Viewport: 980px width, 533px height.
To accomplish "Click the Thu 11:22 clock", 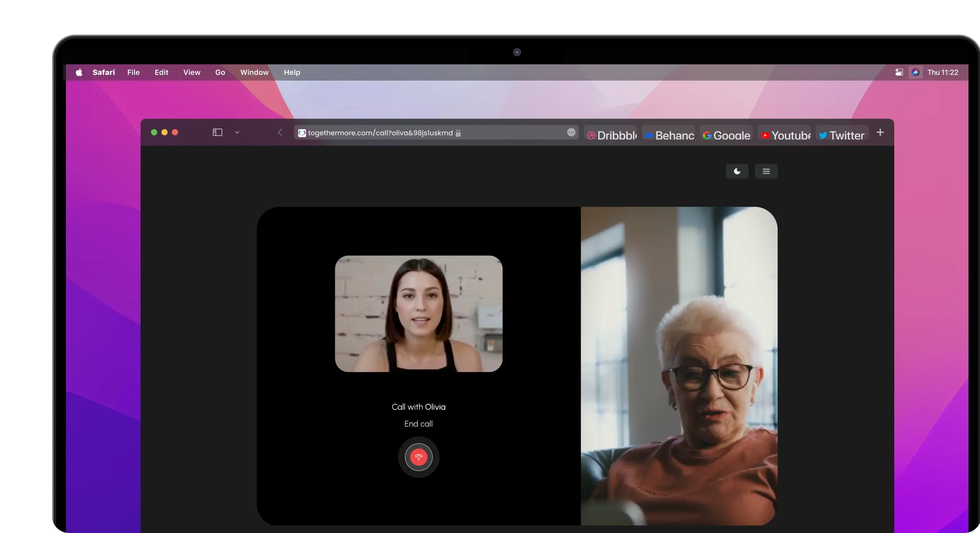I will [x=942, y=72].
